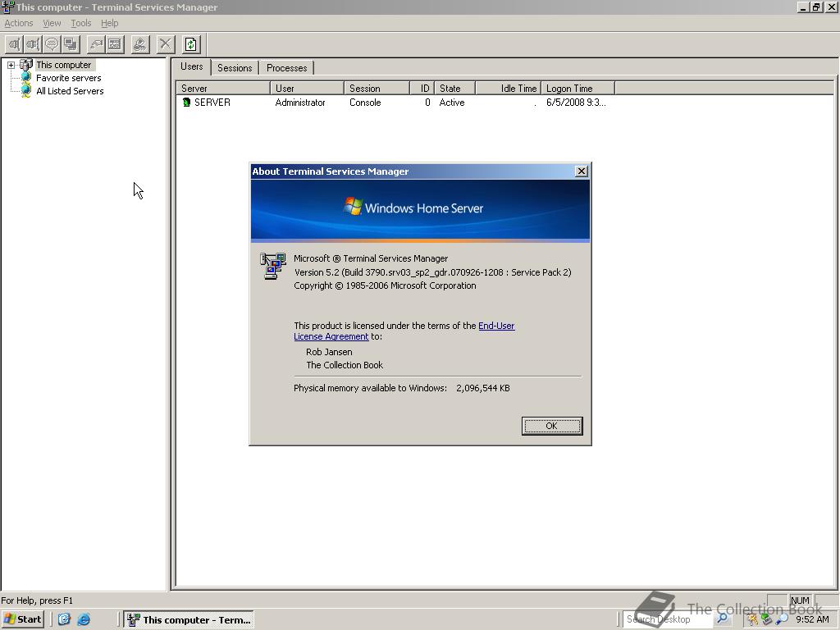Sort by the State column header
This screenshot has height=630, width=840.
point(454,89)
